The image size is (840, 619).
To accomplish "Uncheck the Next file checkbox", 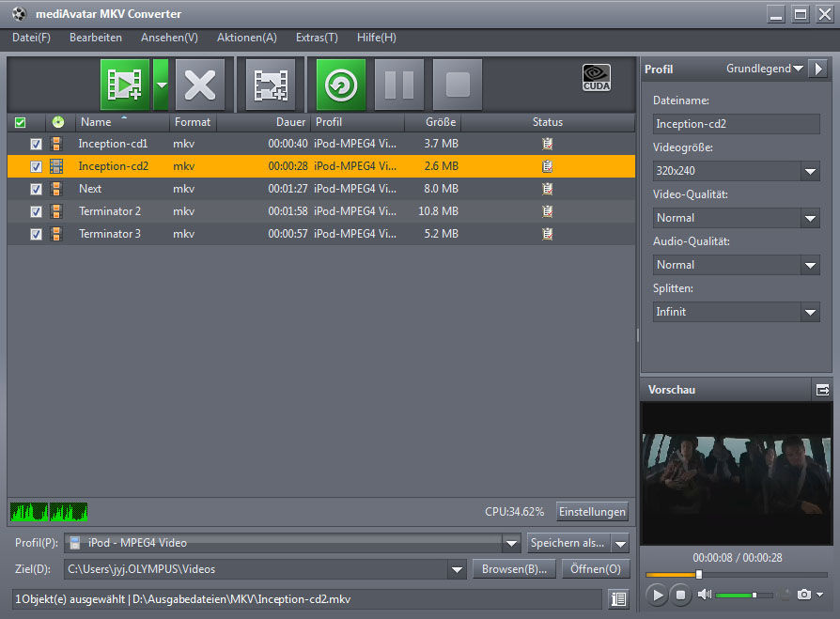I will pyautogui.click(x=36, y=189).
